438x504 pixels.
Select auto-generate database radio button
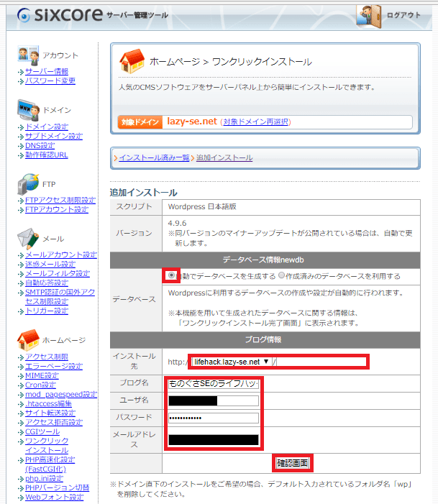[171, 275]
